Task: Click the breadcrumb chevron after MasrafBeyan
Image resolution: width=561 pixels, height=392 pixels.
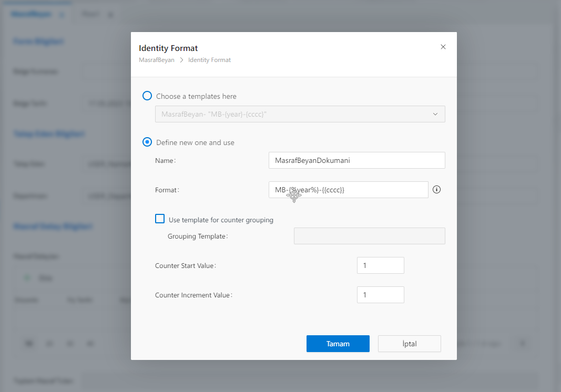Action: [181, 60]
